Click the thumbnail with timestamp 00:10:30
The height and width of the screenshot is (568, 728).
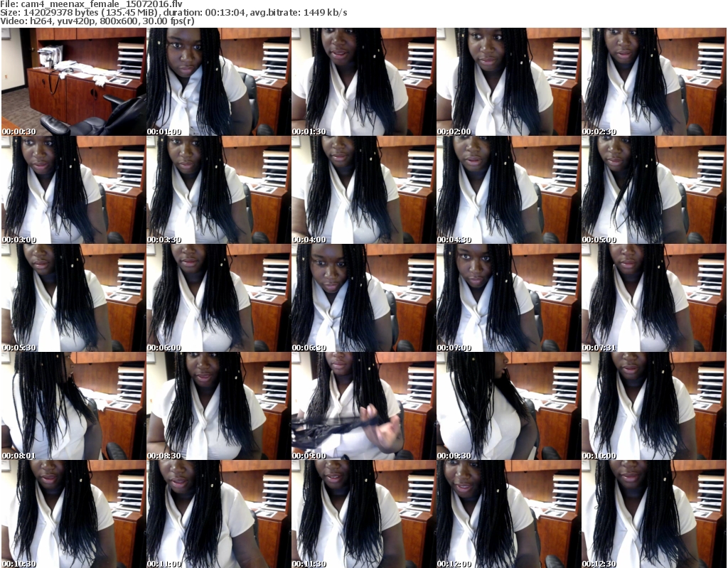73,514
